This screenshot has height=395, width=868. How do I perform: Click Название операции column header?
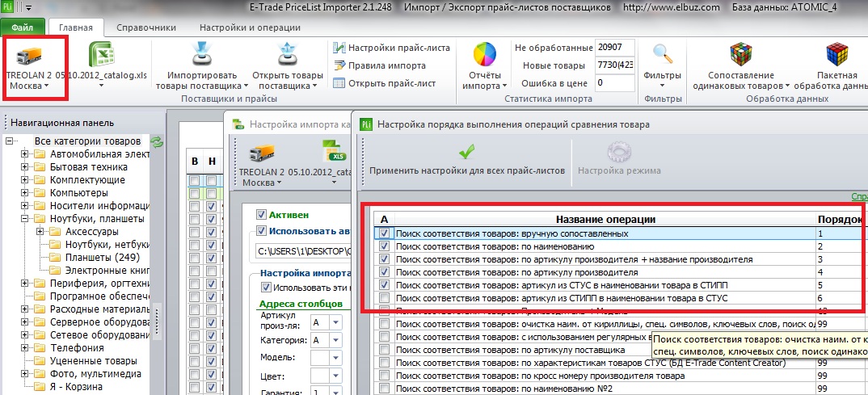point(605,220)
